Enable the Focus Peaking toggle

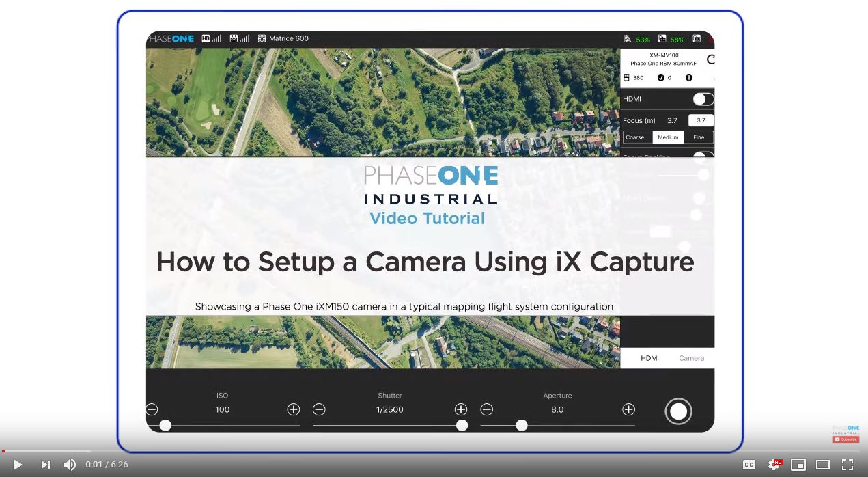(x=703, y=158)
